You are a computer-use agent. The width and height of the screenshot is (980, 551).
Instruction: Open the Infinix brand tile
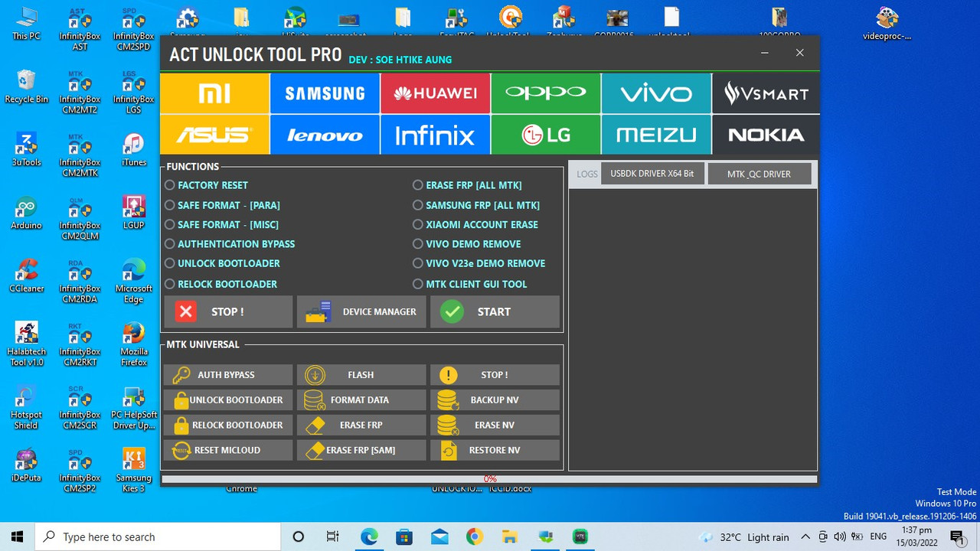[x=435, y=135]
